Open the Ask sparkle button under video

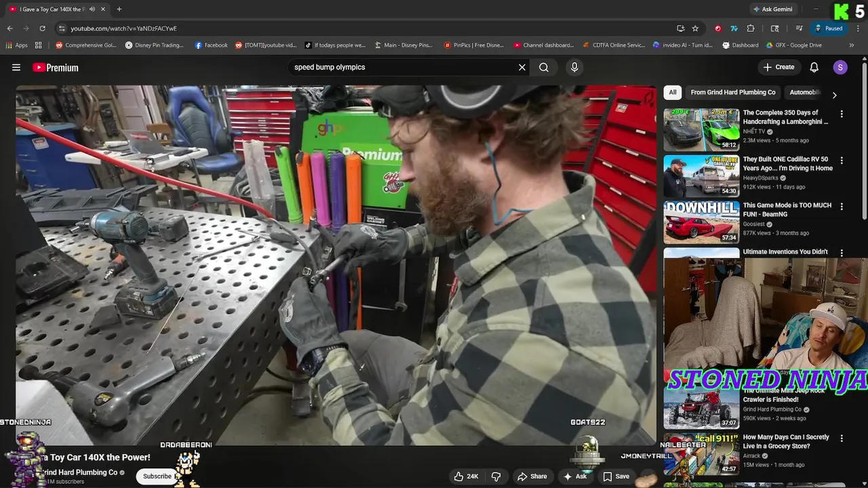point(575,476)
